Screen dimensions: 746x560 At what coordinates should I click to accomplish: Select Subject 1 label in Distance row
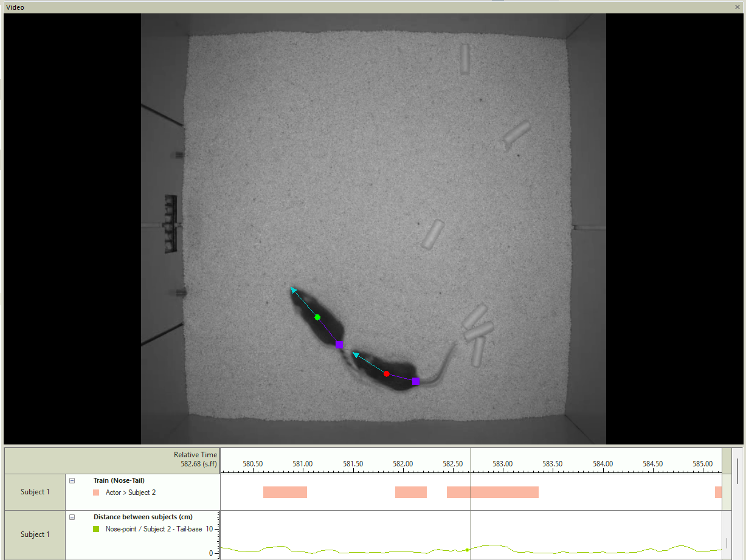click(x=35, y=534)
